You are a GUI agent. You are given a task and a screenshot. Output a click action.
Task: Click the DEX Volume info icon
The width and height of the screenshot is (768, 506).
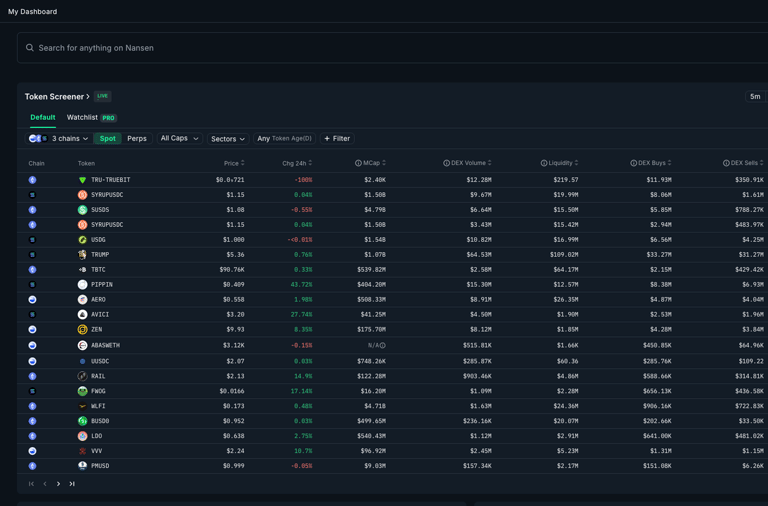pyautogui.click(x=446, y=163)
